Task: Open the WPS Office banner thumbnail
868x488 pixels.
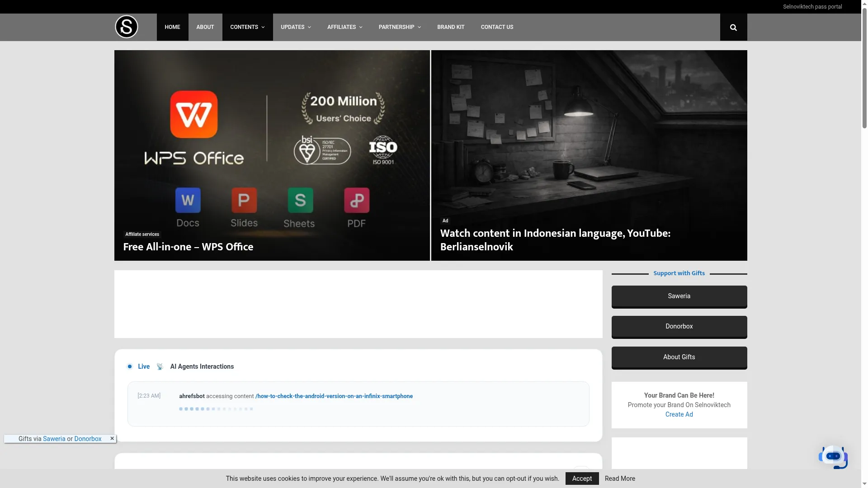Action: 272,155
